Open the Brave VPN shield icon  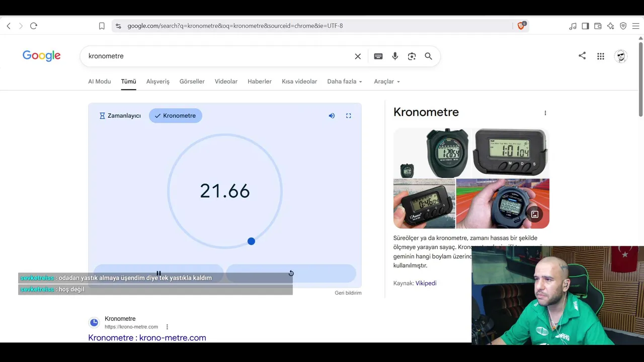click(623, 26)
